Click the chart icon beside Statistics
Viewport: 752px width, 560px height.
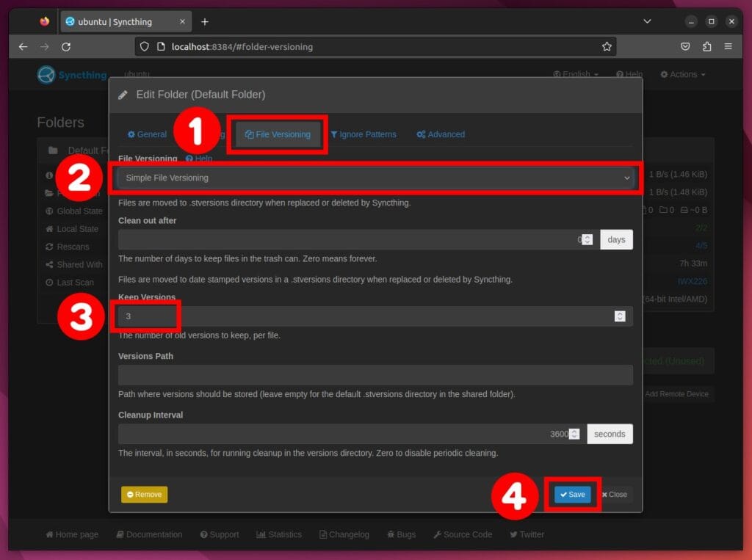(x=261, y=534)
